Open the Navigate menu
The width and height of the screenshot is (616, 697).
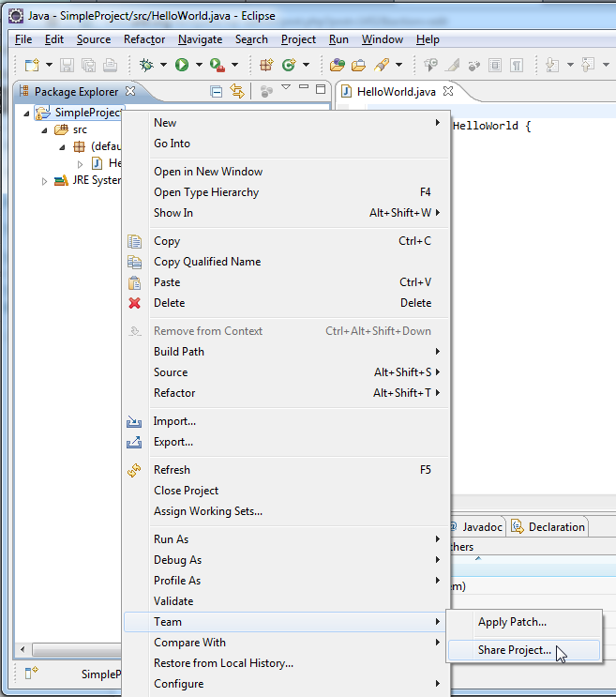tap(200, 39)
